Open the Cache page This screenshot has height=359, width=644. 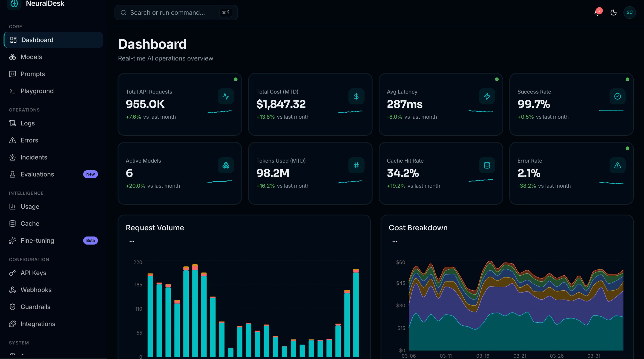point(54,224)
